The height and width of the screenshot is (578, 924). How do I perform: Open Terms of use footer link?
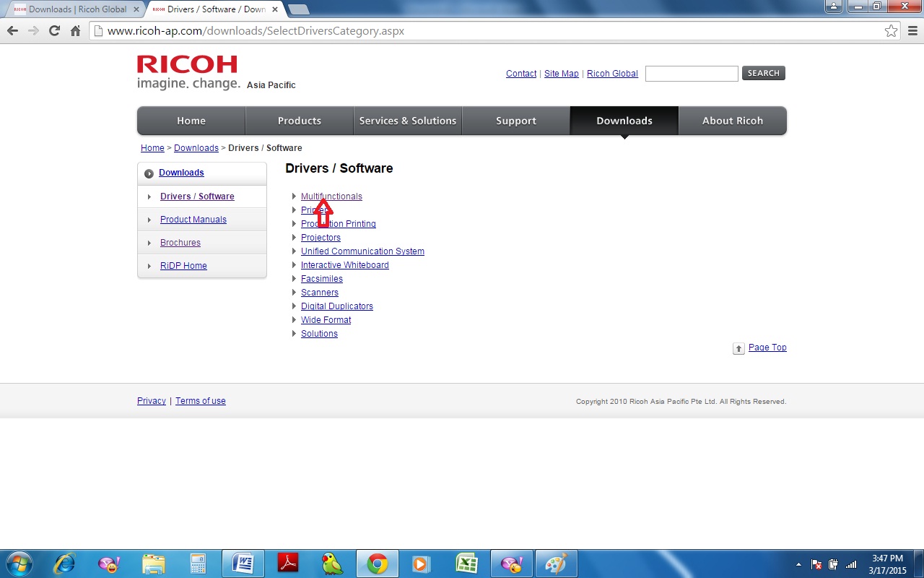[x=201, y=401]
